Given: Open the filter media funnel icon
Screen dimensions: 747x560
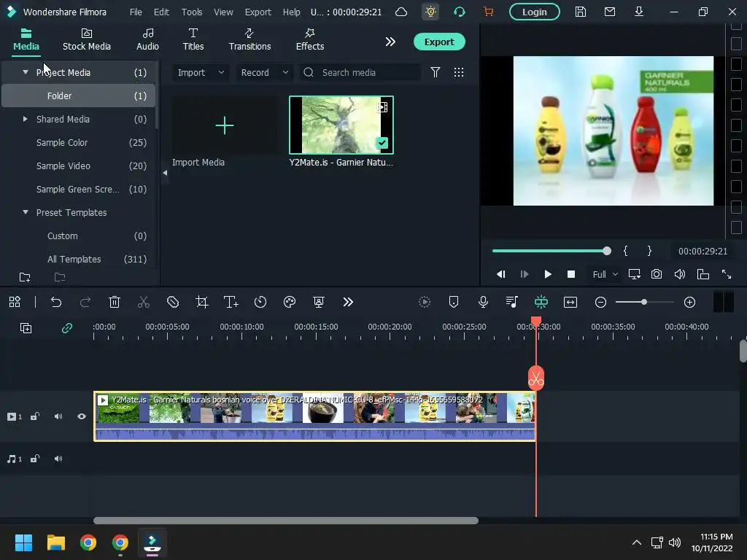Looking at the screenshot, I should tap(436, 72).
